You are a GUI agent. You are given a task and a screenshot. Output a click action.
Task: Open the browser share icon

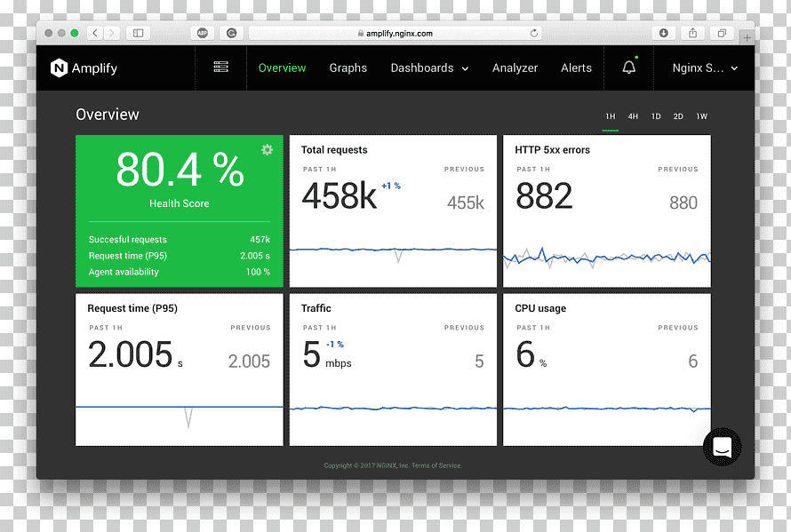692,33
